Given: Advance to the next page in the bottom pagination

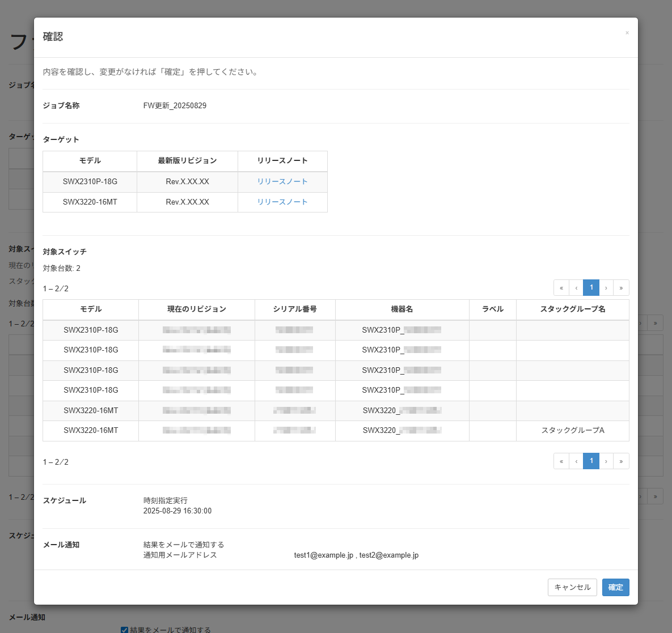Looking at the screenshot, I should pos(606,461).
